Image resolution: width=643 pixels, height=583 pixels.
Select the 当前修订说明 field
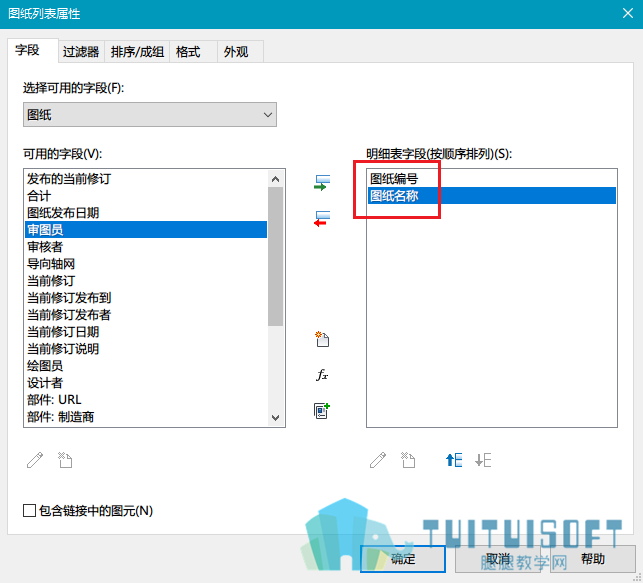146,348
